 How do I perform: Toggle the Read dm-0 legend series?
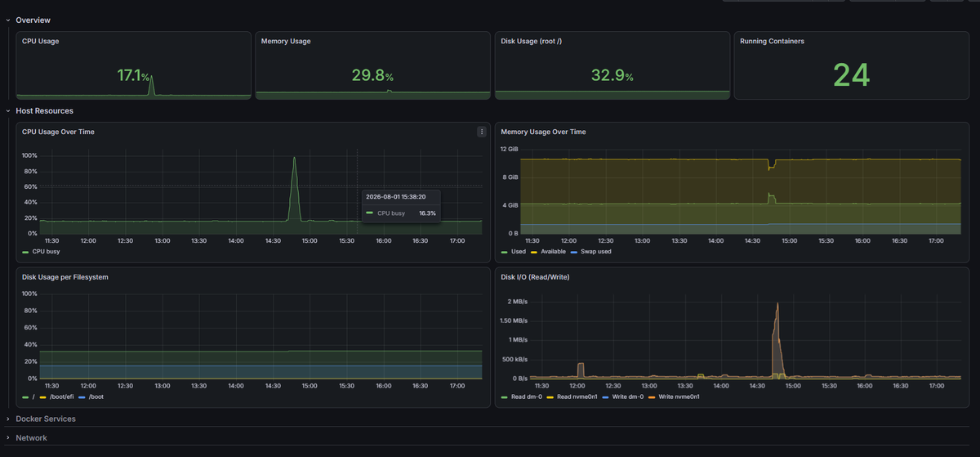point(525,397)
